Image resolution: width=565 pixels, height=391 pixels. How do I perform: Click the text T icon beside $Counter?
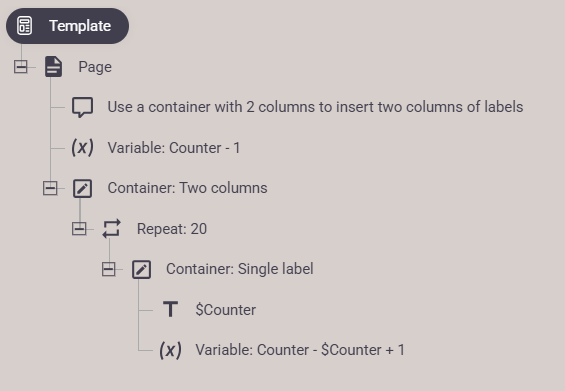click(x=170, y=310)
